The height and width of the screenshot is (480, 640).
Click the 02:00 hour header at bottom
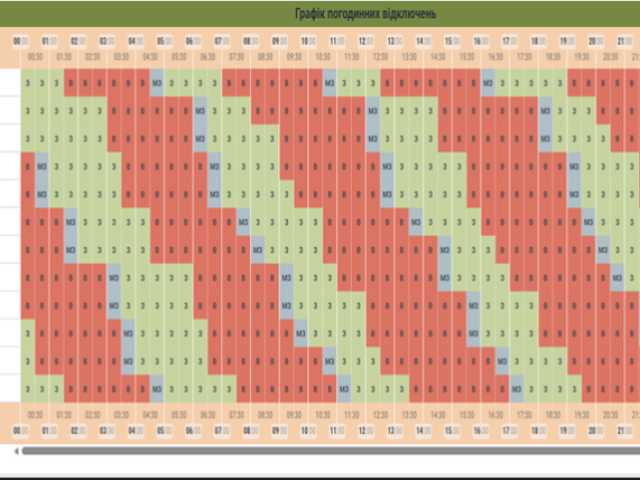[78, 430]
